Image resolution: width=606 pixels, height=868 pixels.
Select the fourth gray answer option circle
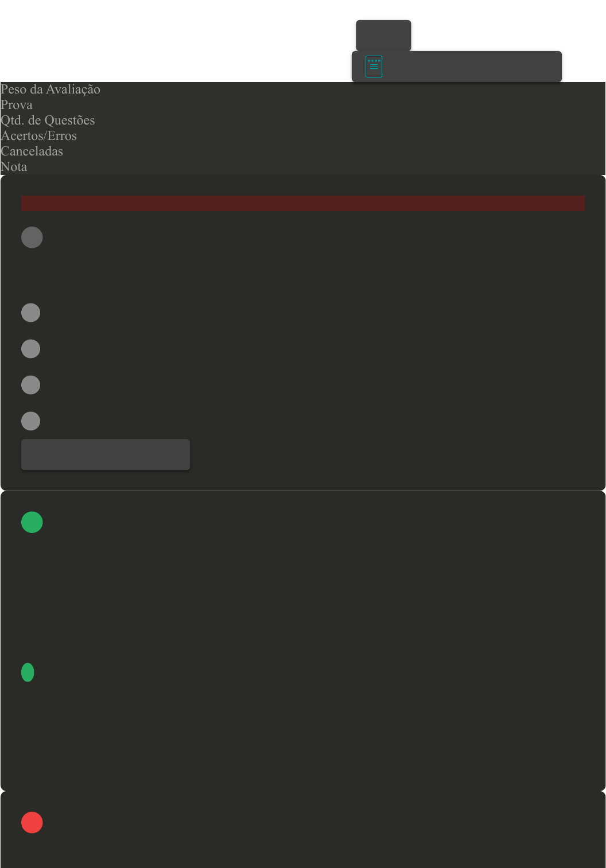(31, 421)
